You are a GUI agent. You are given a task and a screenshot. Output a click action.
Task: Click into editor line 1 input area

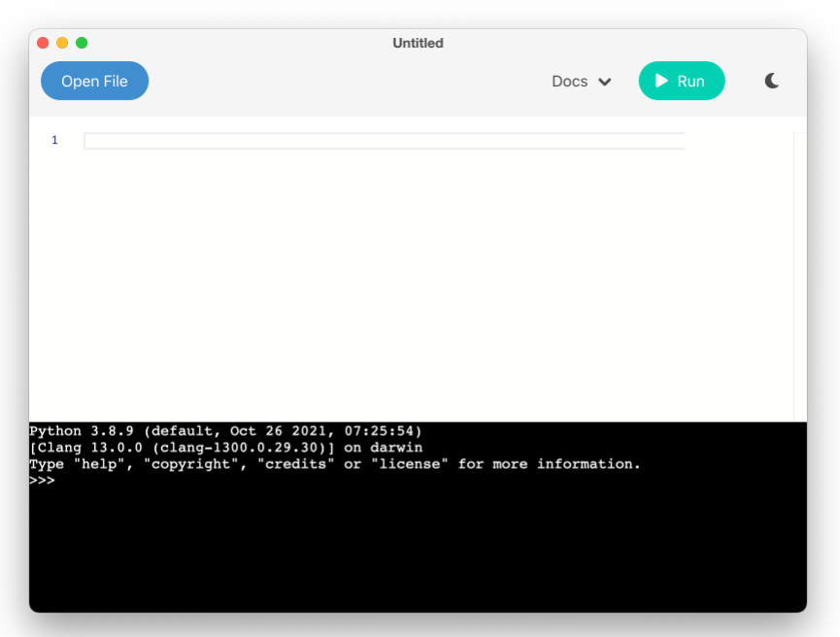point(384,141)
